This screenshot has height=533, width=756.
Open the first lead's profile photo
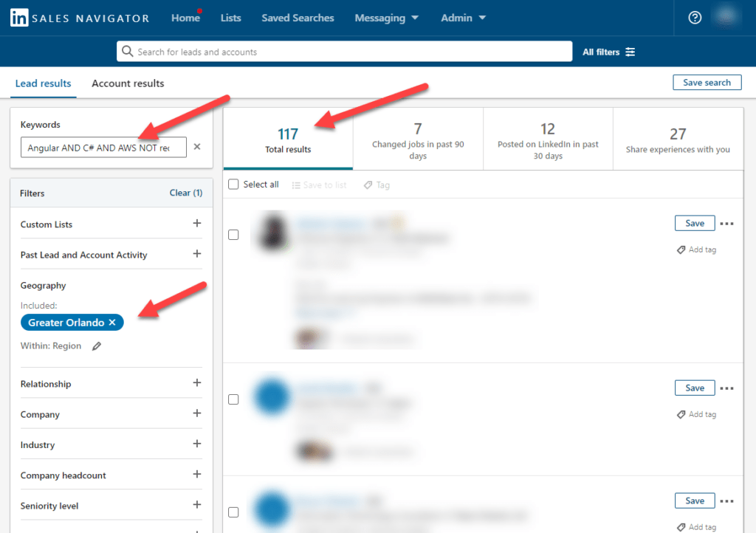click(x=273, y=233)
